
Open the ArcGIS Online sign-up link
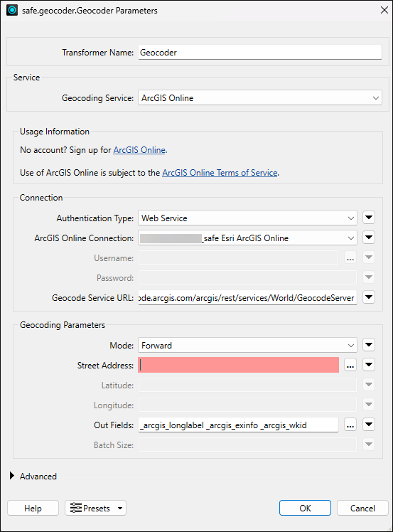(139, 150)
